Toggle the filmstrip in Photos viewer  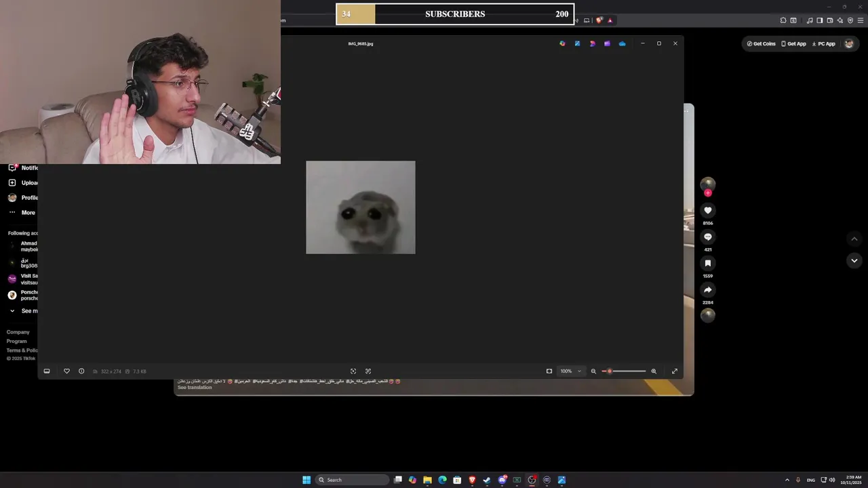[x=47, y=371]
